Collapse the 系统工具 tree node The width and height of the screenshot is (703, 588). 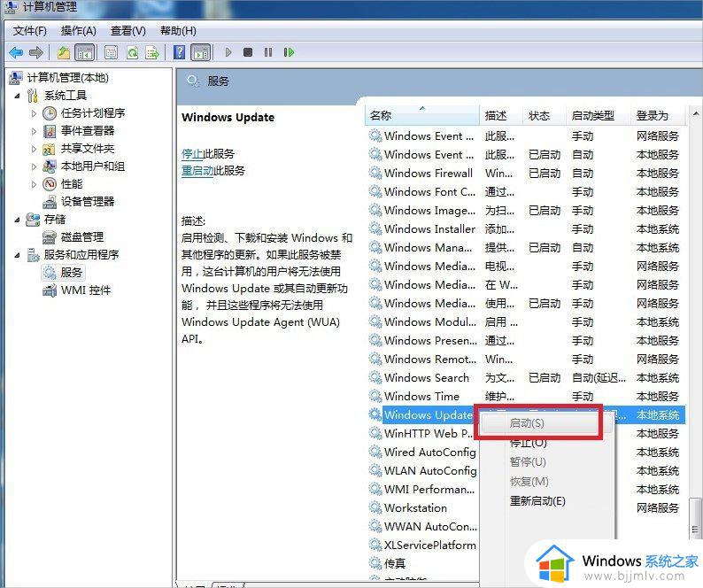pyautogui.click(x=17, y=96)
